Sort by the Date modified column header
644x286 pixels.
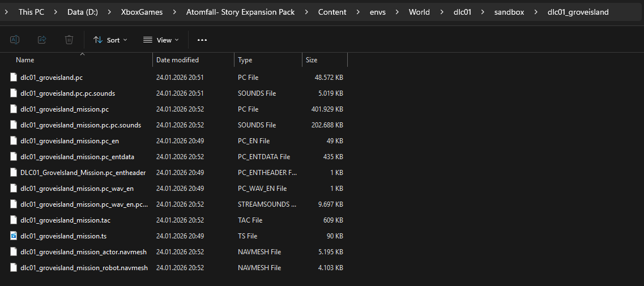point(177,60)
